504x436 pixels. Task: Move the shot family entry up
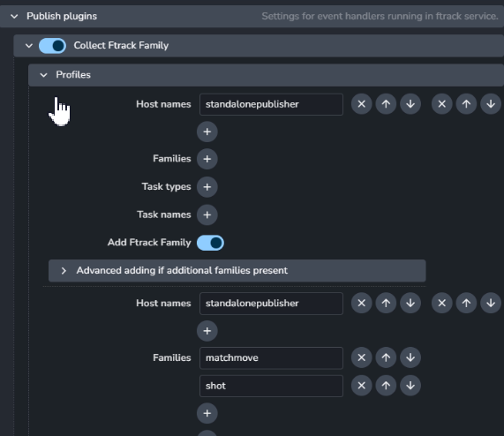click(x=386, y=386)
